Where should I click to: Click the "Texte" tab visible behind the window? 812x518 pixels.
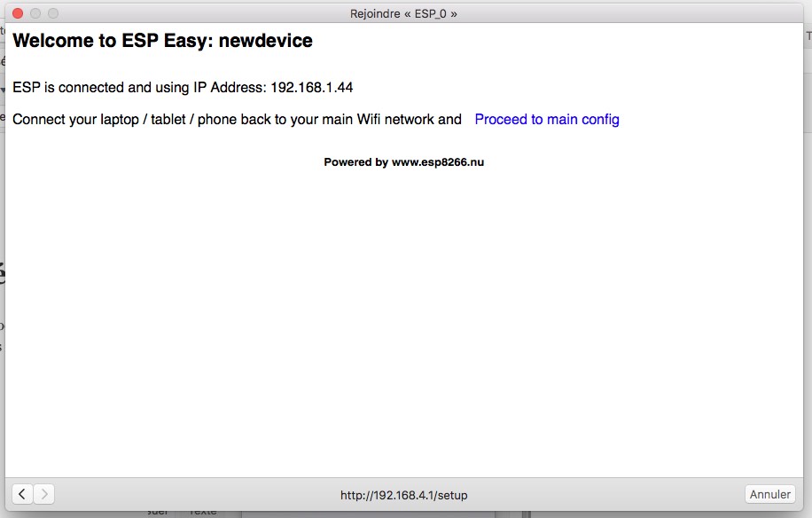[205, 511]
